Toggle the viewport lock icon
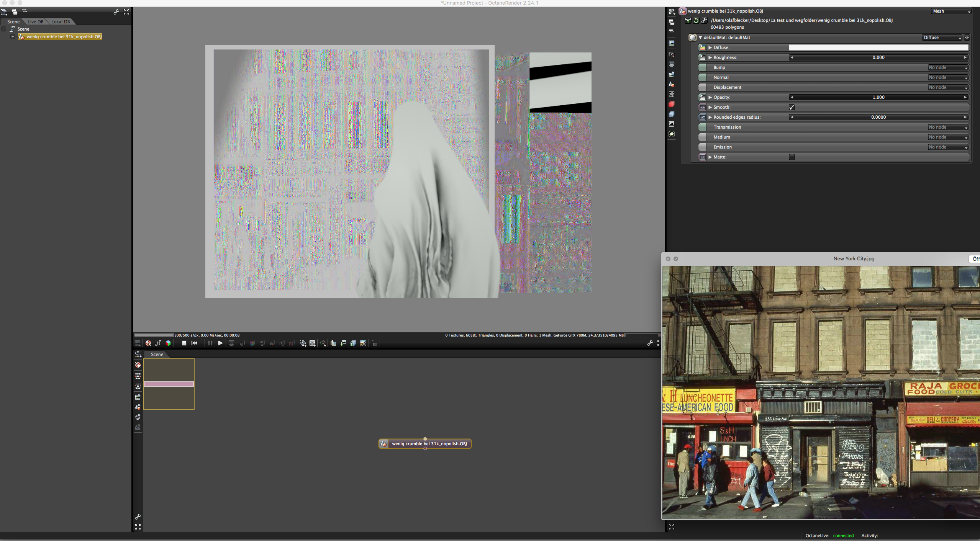The image size is (980, 541). click(374, 343)
